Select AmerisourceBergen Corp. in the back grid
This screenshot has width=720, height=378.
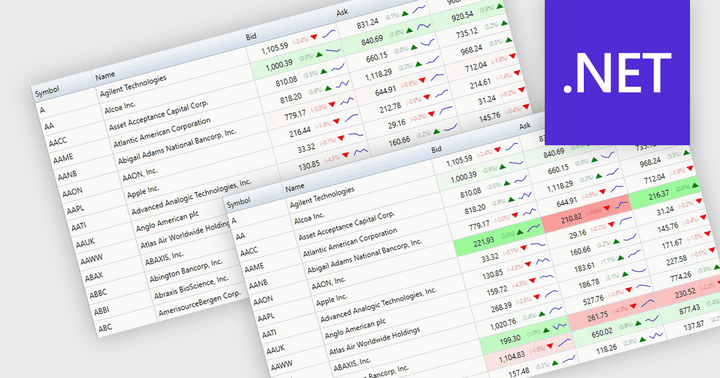[x=199, y=304]
